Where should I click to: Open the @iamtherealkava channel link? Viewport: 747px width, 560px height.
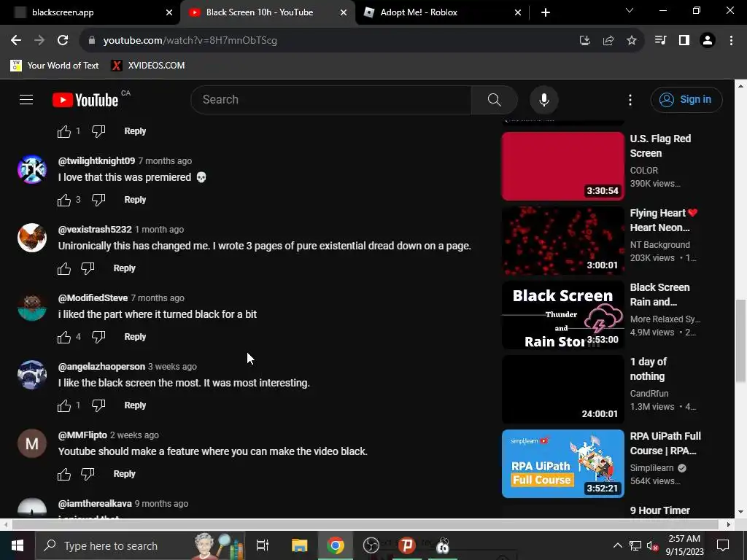95,503
